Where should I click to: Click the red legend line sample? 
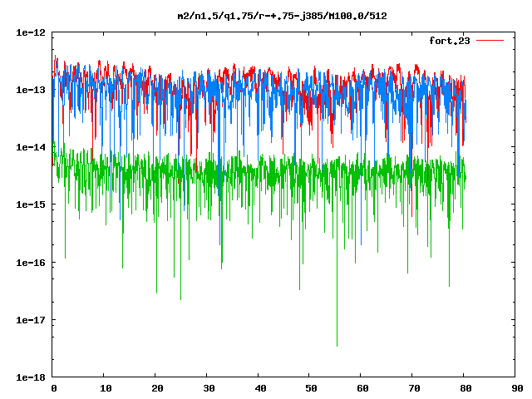coord(490,41)
